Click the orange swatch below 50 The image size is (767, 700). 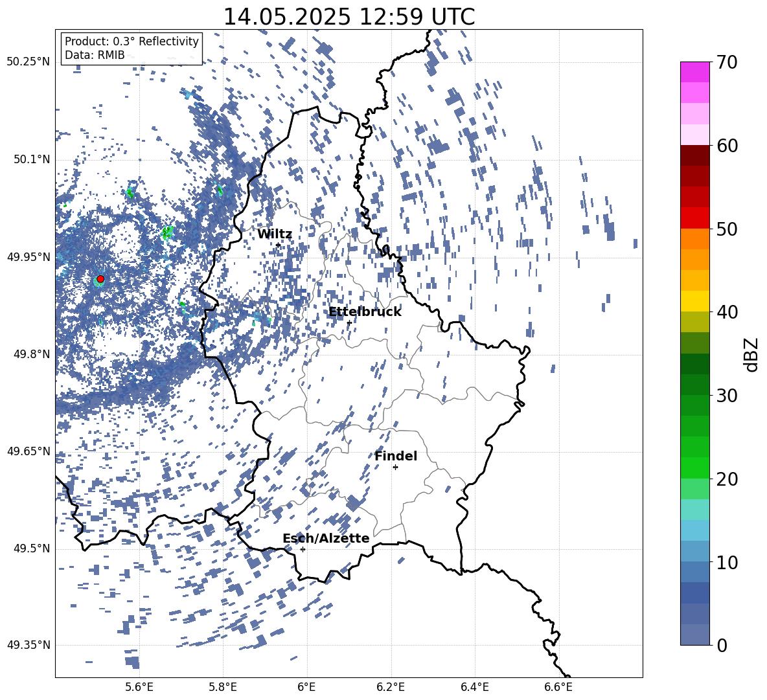point(695,239)
